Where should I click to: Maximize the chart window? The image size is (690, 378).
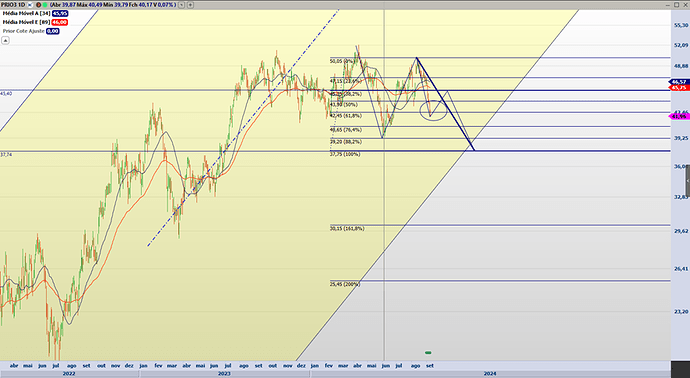coord(676,5)
